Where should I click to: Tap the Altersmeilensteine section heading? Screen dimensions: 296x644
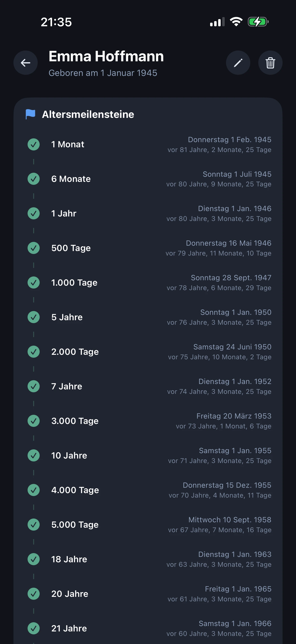point(88,115)
